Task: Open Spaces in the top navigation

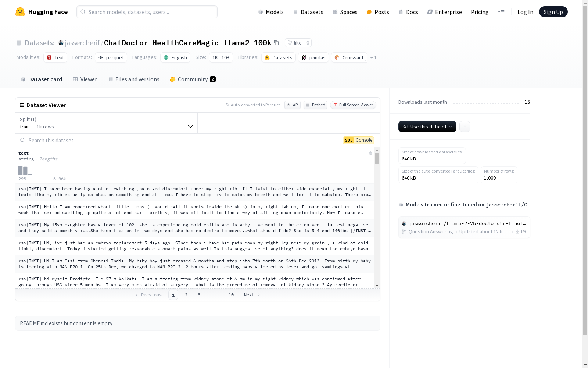Action: [x=345, y=12]
